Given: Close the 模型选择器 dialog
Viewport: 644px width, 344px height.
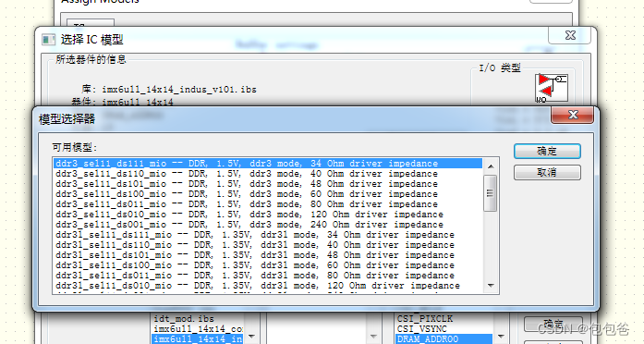Looking at the screenshot, I should pos(573,115).
